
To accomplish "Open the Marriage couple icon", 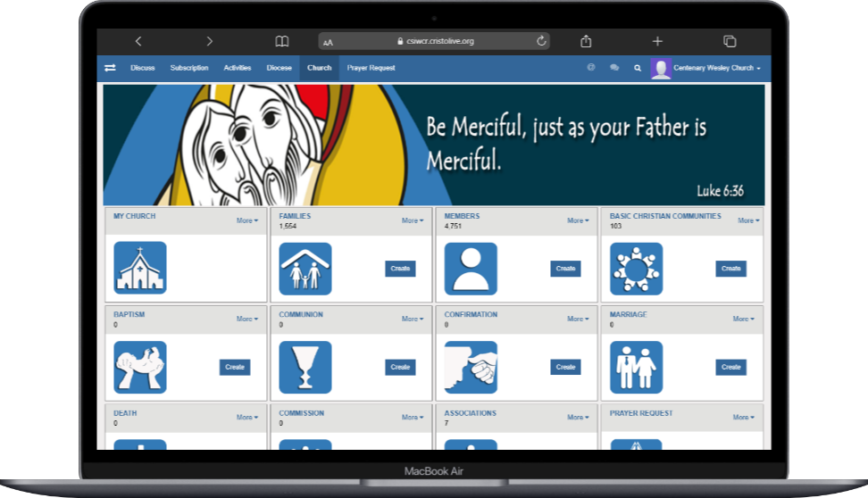I will (636, 367).
